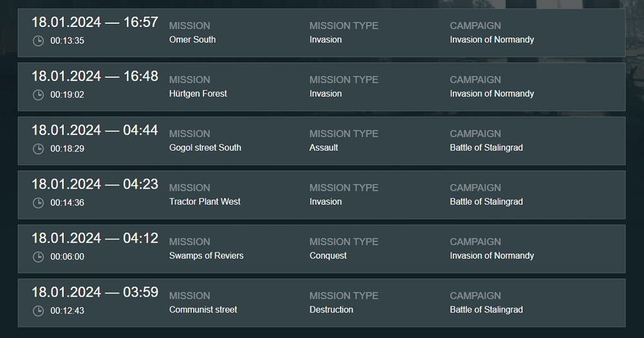Image resolution: width=644 pixels, height=338 pixels.
Task: Click the clock icon beside 00:19:02 duration
Action: click(x=39, y=95)
